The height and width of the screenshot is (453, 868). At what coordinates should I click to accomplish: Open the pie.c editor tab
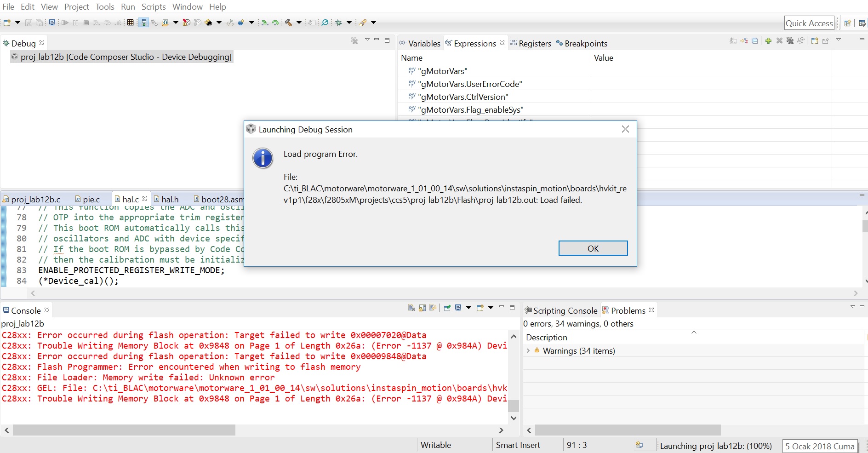coord(87,199)
